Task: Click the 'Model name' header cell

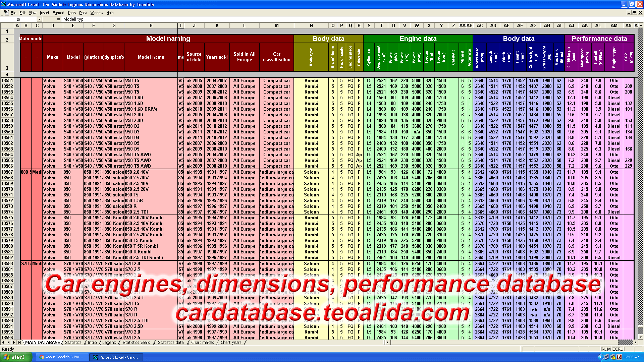Action: pos(151,57)
